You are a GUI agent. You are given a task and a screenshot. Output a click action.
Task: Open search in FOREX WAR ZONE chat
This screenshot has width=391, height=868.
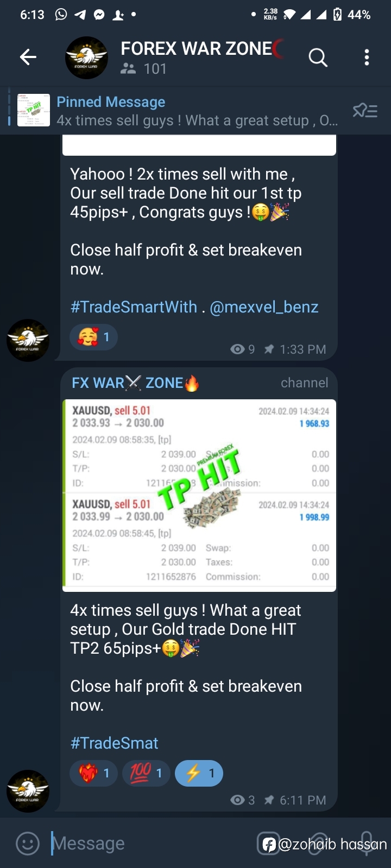[x=318, y=57]
